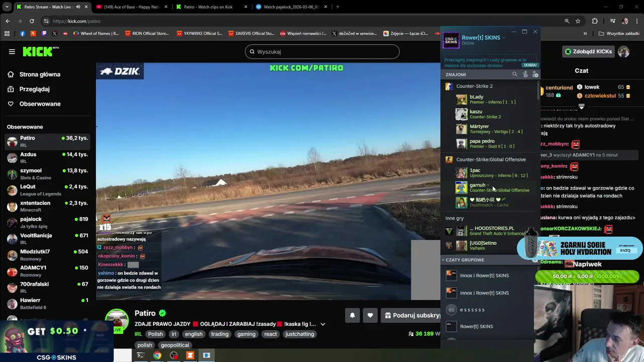The image size is (644, 362).
Task: Follow Patiro with the heart button
Action: [370, 315]
